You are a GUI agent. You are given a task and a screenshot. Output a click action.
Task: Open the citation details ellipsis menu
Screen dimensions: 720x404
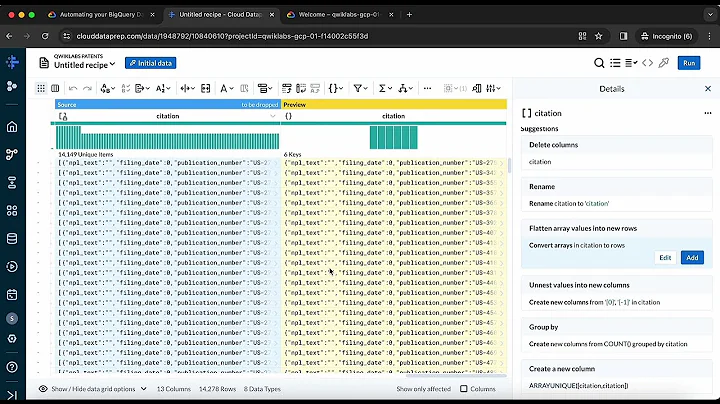[708, 113]
